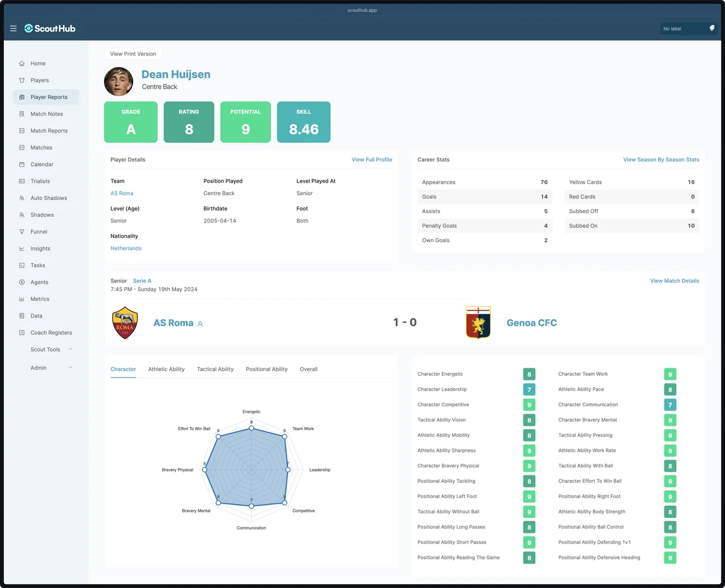Click the AS Roma club crest

125,322
